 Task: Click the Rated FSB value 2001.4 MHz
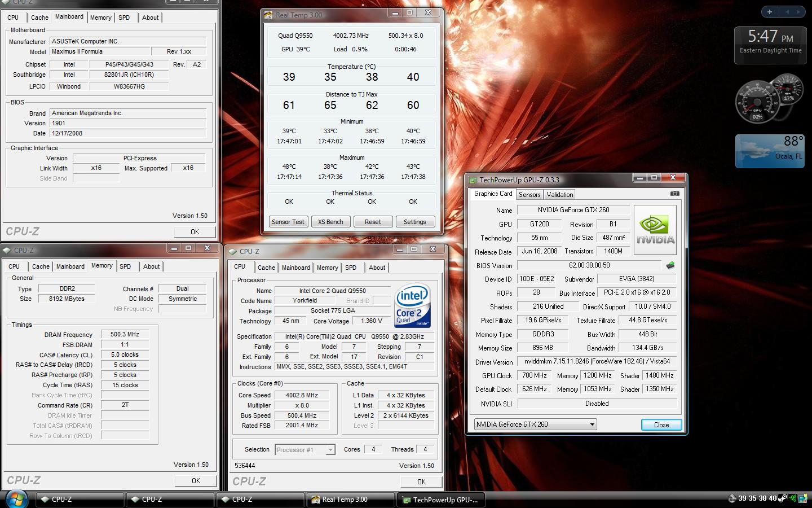pyautogui.click(x=302, y=426)
